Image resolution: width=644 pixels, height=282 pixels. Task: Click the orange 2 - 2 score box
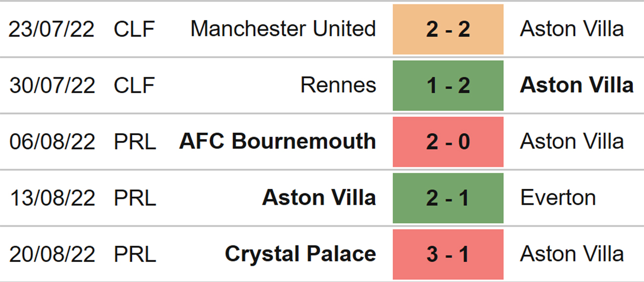448,29
